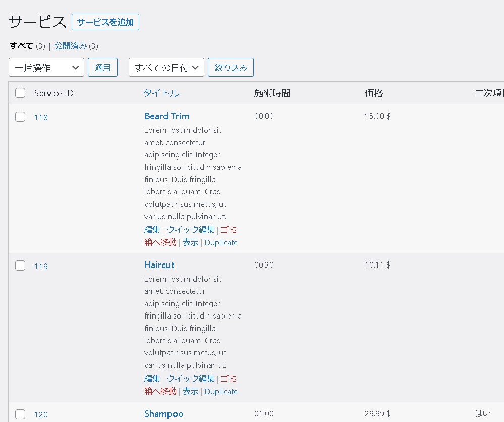Viewport: 504px width, 422px height.
Task: Expand the すべての日付 date filter dropdown
Action: [166, 67]
